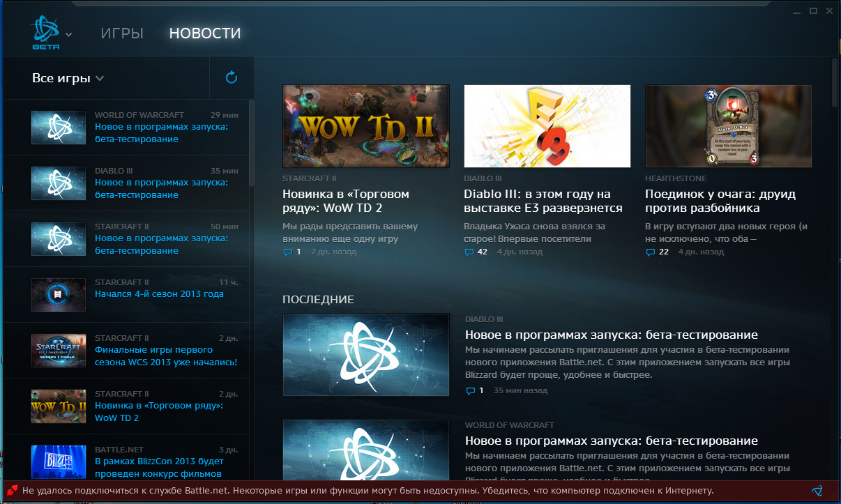
Task: Click the Battle.net image for the World of Warcraft latest article
Action: pyautogui.click(x=366, y=450)
